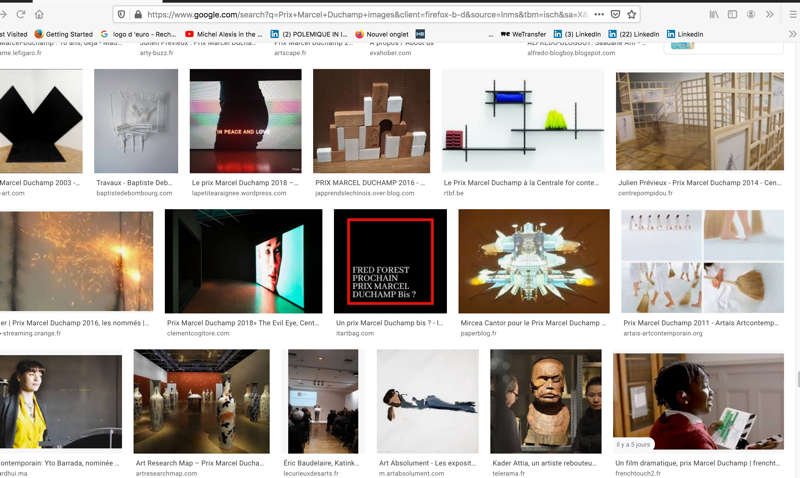This screenshot has width=800, height=478.
Task: Save page to Pocket
Action: click(615, 14)
